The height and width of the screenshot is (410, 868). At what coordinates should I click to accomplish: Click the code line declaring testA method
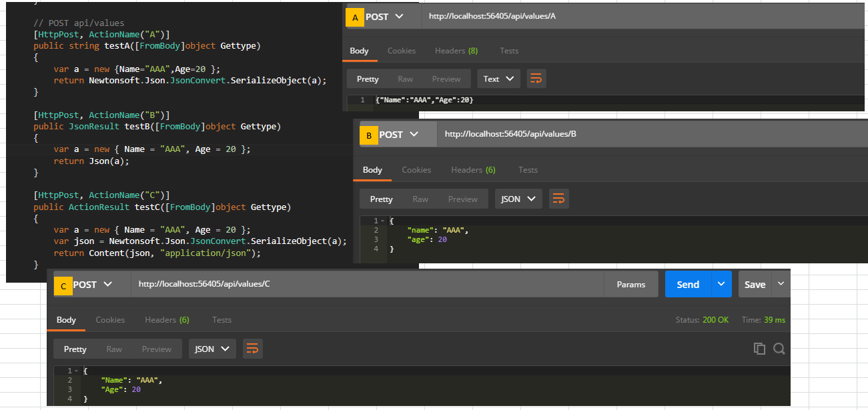coord(147,46)
